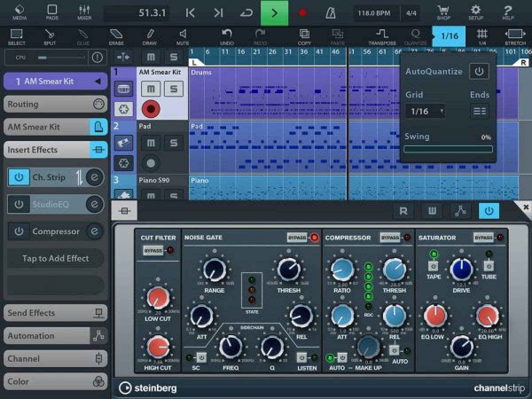The image size is (532, 399).
Task: Copy the selected events
Action: click(304, 37)
